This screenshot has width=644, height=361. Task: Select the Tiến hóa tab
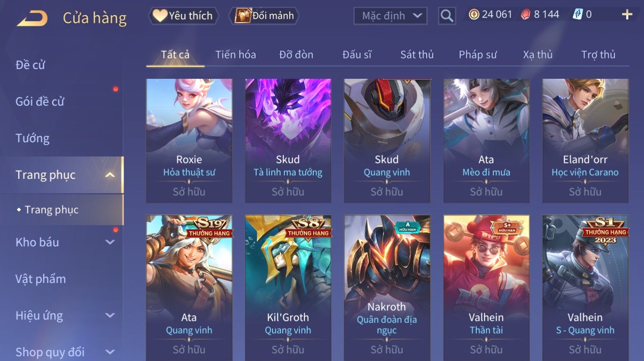tap(235, 55)
